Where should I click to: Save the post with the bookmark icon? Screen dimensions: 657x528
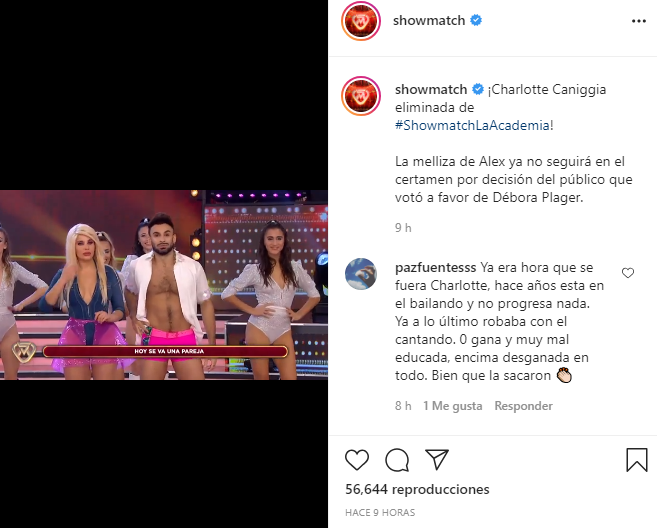click(636, 460)
